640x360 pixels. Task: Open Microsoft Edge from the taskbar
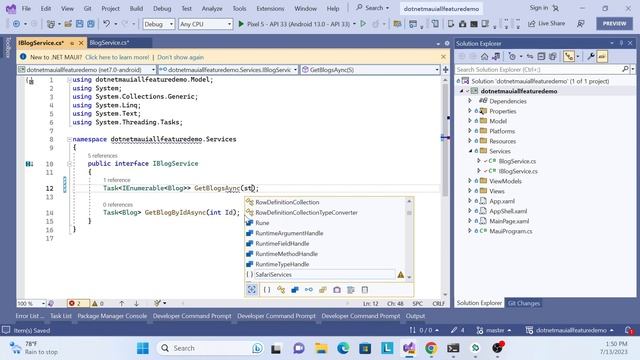click(x=343, y=348)
